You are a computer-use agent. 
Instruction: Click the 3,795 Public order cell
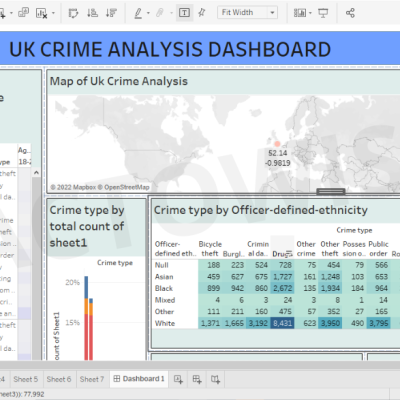click(378, 323)
